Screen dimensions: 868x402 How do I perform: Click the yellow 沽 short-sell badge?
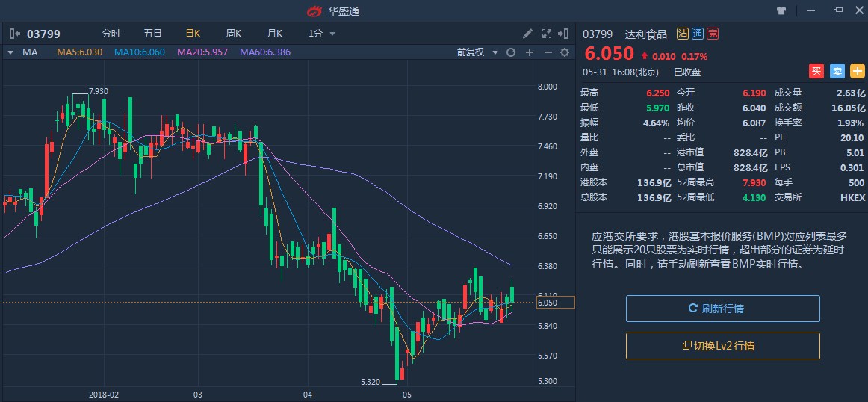[x=683, y=34]
